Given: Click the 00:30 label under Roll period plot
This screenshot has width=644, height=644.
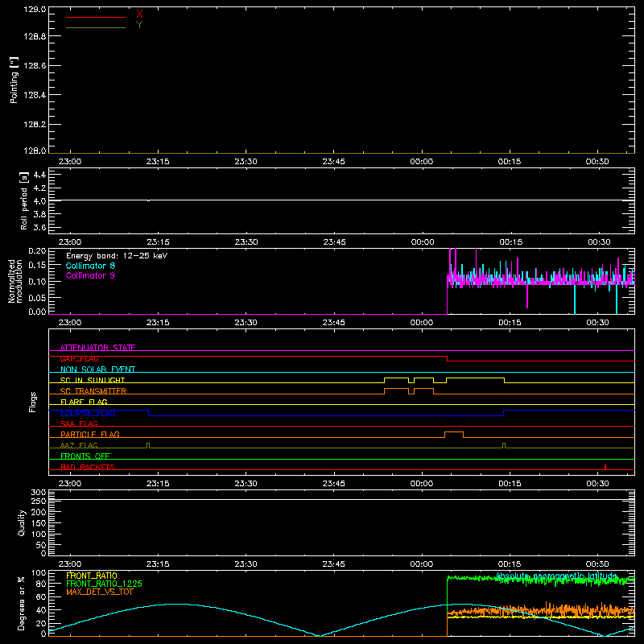Looking at the screenshot, I should pos(599,242).
